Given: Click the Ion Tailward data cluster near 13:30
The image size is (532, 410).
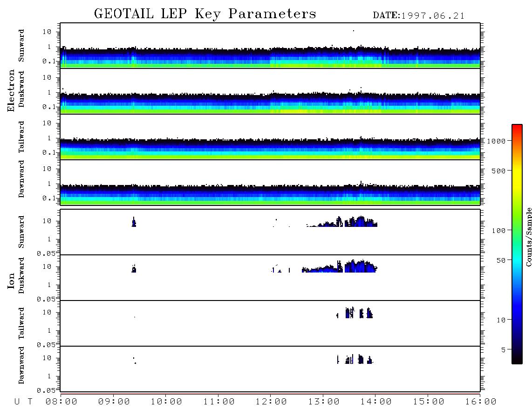Looking at the screenshot, I should [x=349, y=313].
